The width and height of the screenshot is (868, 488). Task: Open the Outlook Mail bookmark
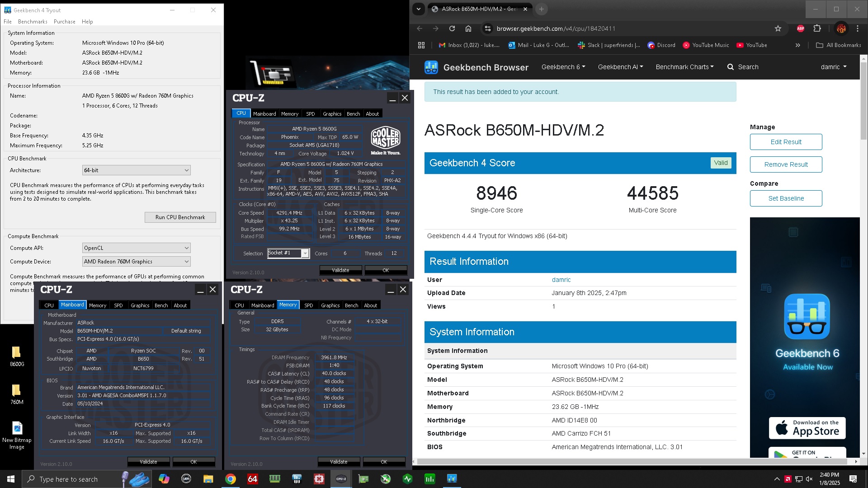click(x=538, y=45)
